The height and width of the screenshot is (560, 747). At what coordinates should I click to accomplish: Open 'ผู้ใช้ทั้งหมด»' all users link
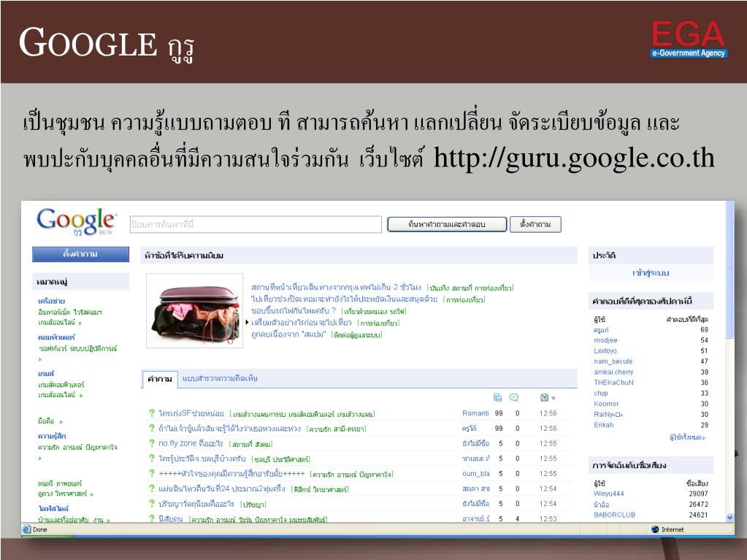(x=687, y=437)
